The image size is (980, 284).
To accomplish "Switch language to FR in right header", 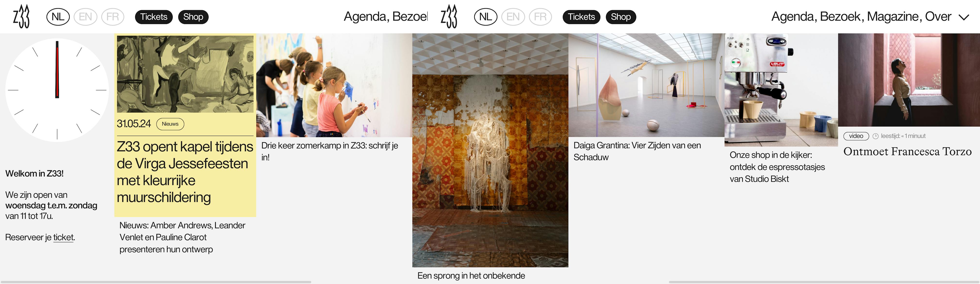I will pyautogui.click(x=540, y=17).
